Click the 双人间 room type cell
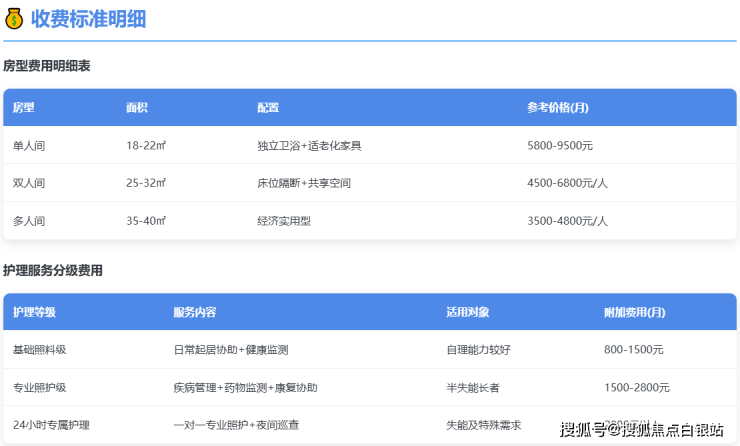This screenshot has height=446, width=740. 29,183
